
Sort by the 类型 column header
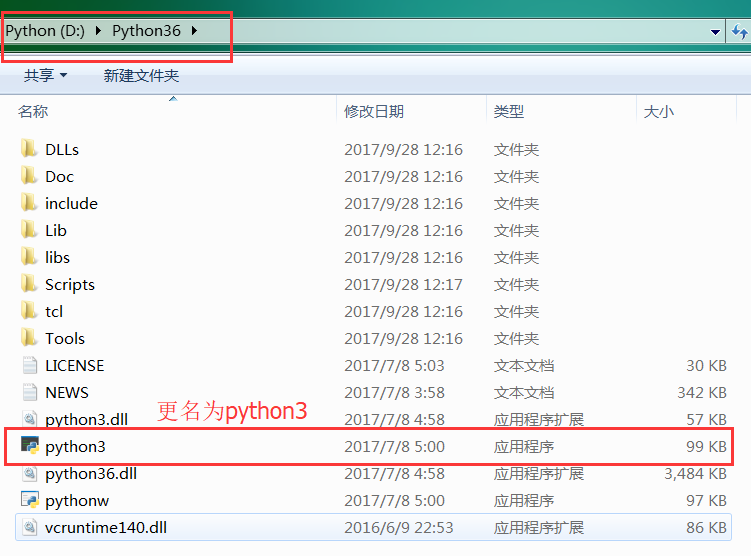pyautogui.click(x=509, y=111)
